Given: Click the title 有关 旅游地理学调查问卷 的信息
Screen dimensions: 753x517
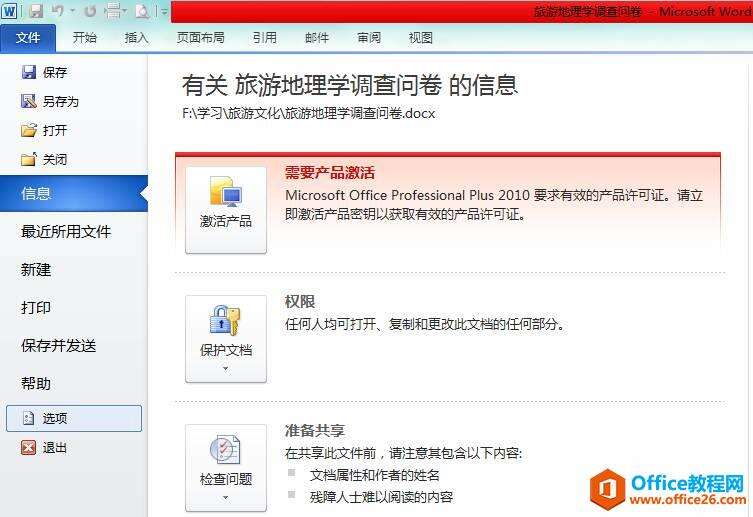Looking at the screenshot, I should tap(350, 85).
